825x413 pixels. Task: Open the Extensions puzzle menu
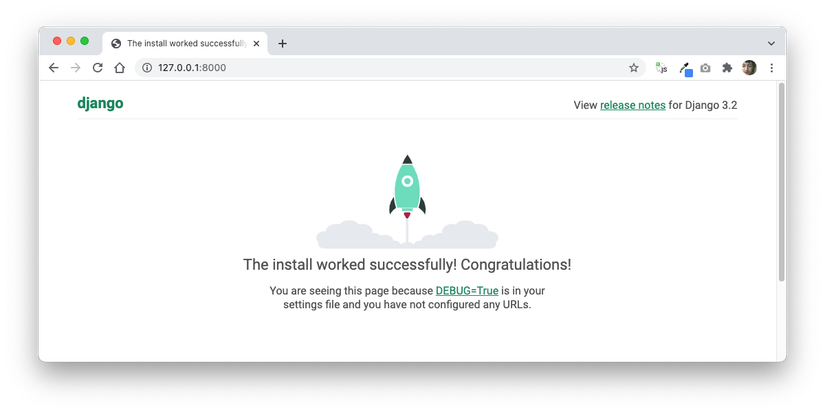tap(727, 68)
